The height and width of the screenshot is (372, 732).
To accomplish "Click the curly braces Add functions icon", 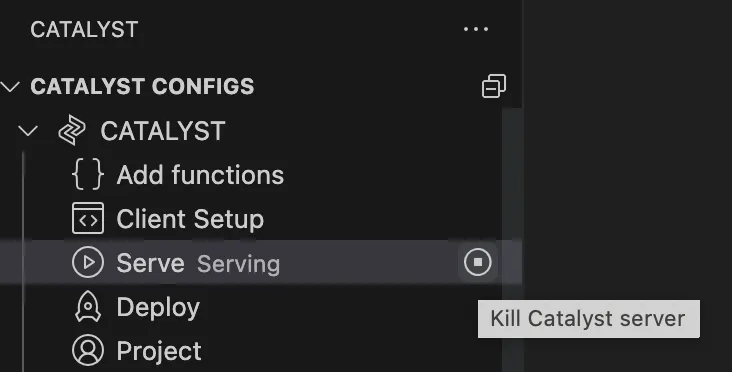I will coord(88,175).
